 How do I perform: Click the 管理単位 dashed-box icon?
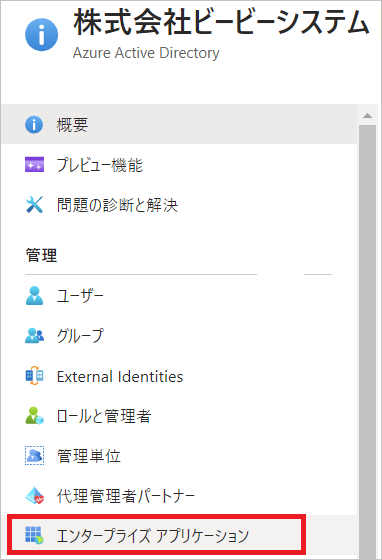pyautogui.click(x=34, y=456)
